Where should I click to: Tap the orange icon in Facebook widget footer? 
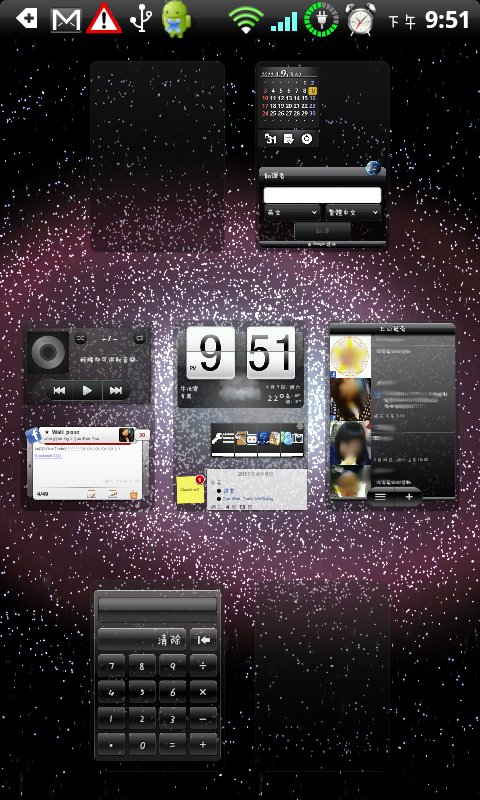pos(134,494)
